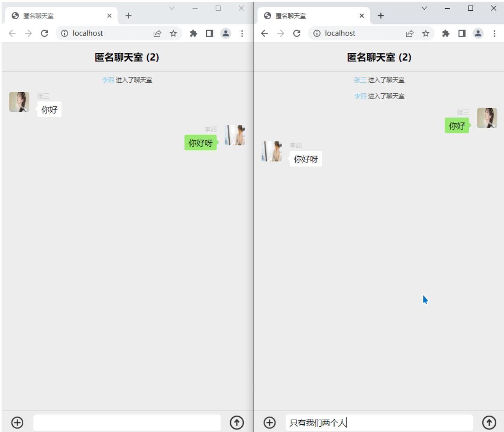
Task: Open the profile avatar in right browser
Action: (478, 34)
